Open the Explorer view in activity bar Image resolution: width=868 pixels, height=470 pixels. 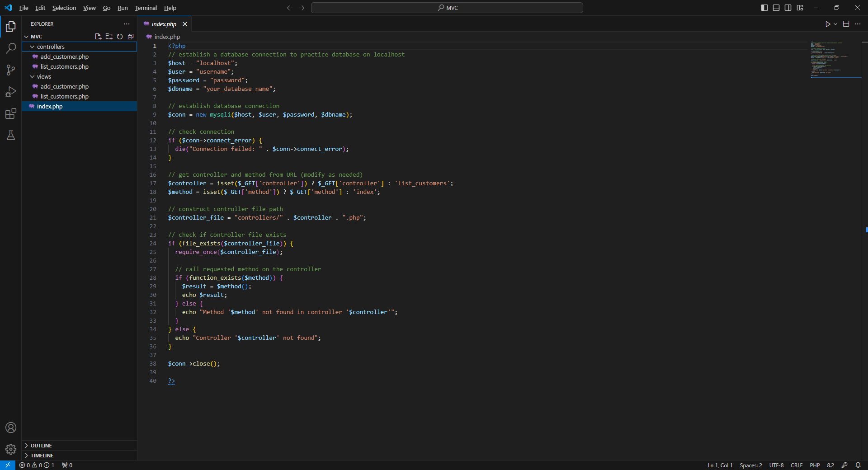[x=11, y=27]
